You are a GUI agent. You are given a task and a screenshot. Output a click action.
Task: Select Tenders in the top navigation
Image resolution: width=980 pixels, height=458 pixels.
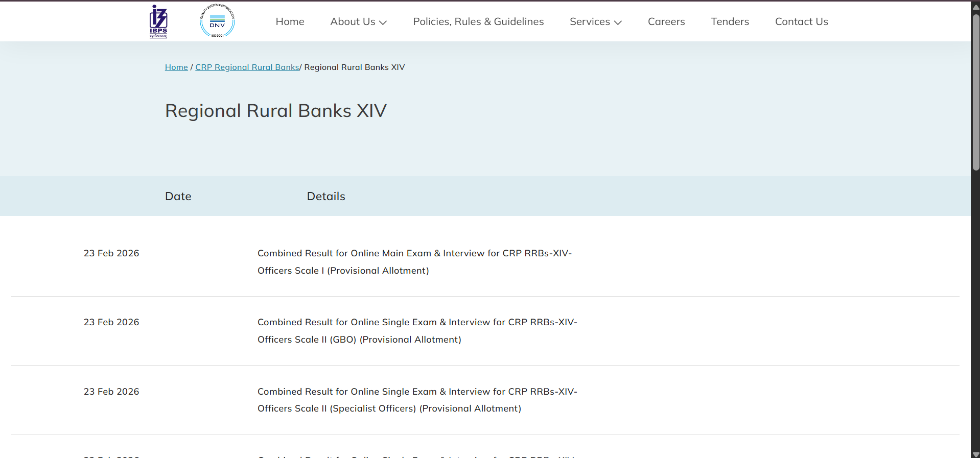coord(730,21)
